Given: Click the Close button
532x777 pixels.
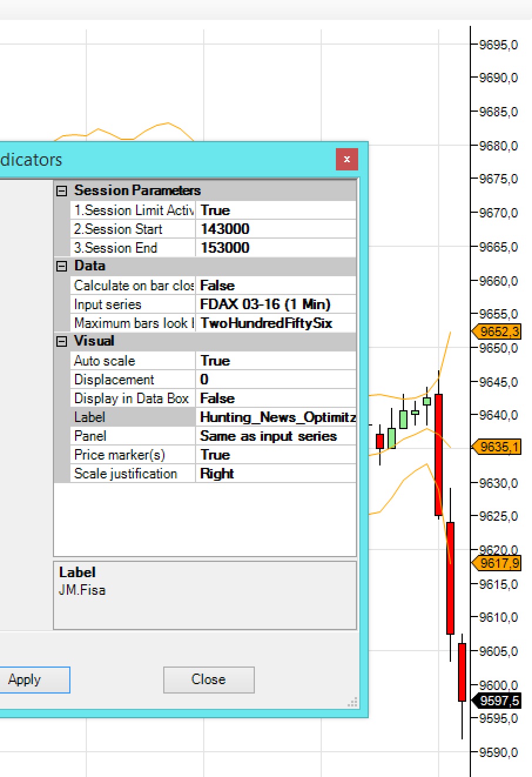Looking at the screenshot, I should pyautogui.click(x=208, y=679).
